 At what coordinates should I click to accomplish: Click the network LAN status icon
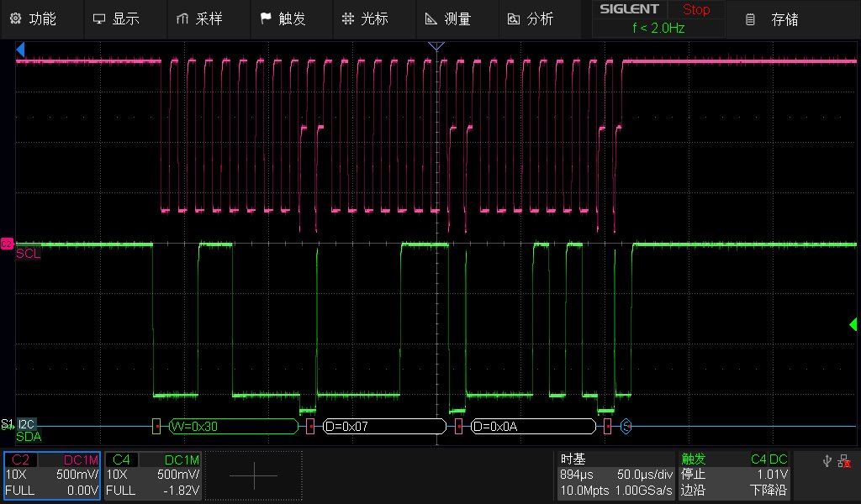tap(844, 461)
